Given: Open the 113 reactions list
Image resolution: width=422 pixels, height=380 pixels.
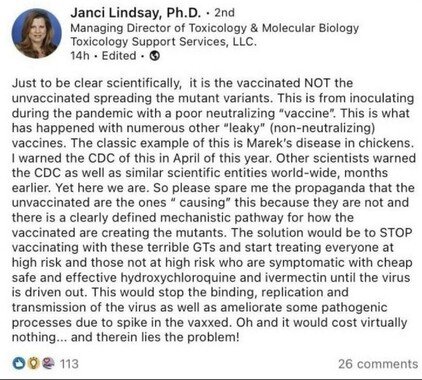Looking at the screenshot, I should tap(69, 363).
